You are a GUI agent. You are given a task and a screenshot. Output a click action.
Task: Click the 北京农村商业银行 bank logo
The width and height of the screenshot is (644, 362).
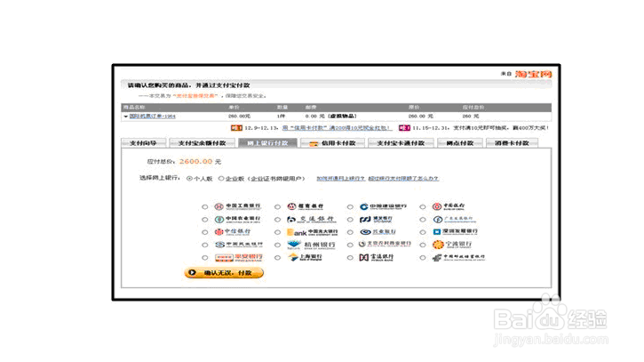click(x=385, y=244)
